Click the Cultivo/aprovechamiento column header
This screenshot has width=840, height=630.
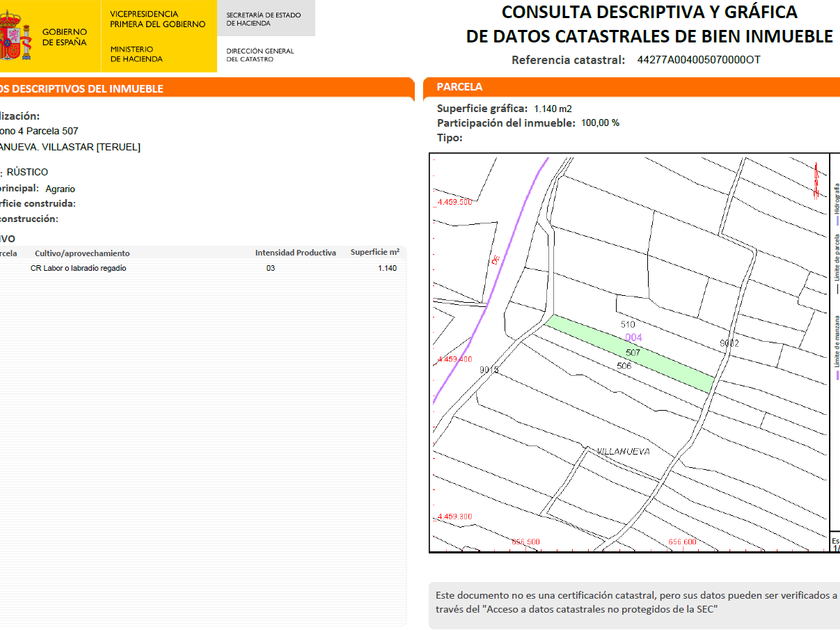(x=82, y=253)
